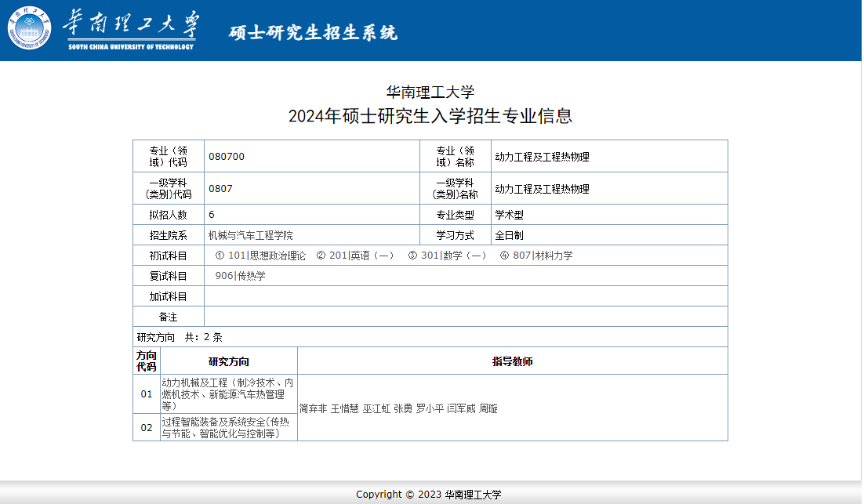
Task: Click advisor name 张勇
Action: tap(403, 408)
